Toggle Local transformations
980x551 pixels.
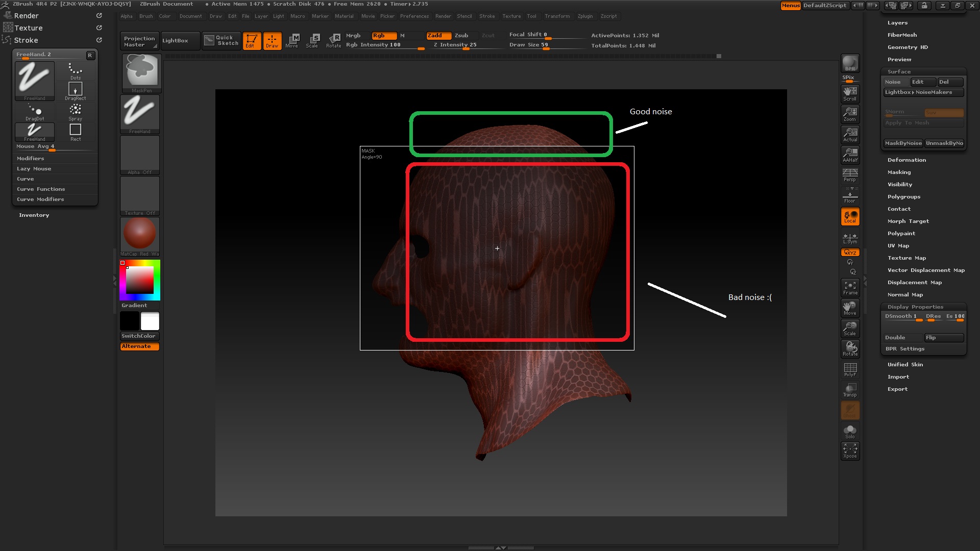[850, 216]
